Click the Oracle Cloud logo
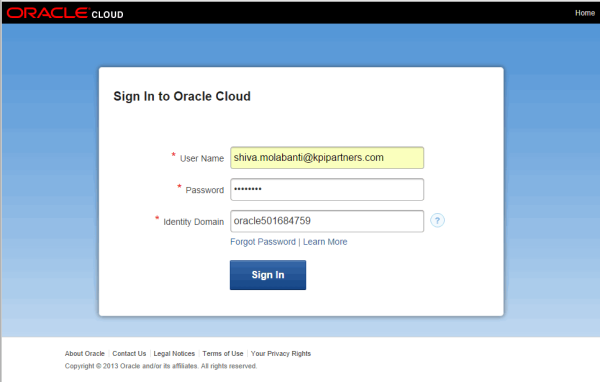Screen dimensions: 600x382 pyautogui.click(x=65, y=13)
